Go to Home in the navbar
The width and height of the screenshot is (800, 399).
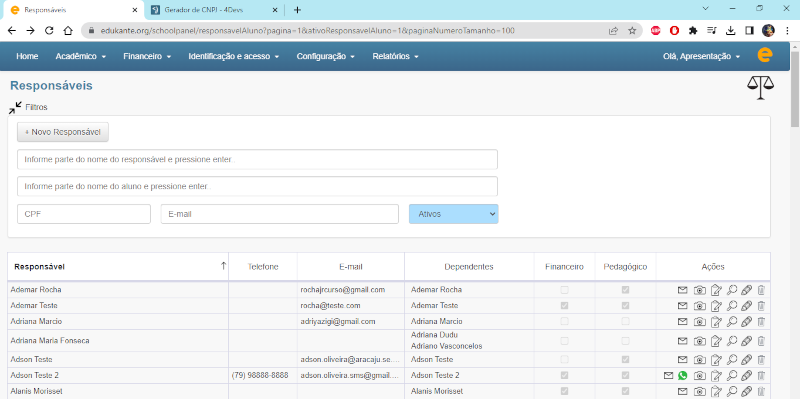tap(27, 56)
